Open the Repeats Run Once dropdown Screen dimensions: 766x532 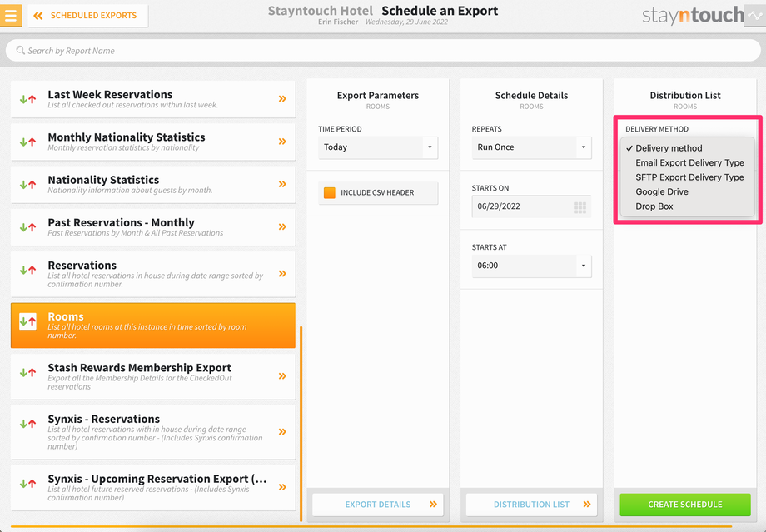[531, 147]
